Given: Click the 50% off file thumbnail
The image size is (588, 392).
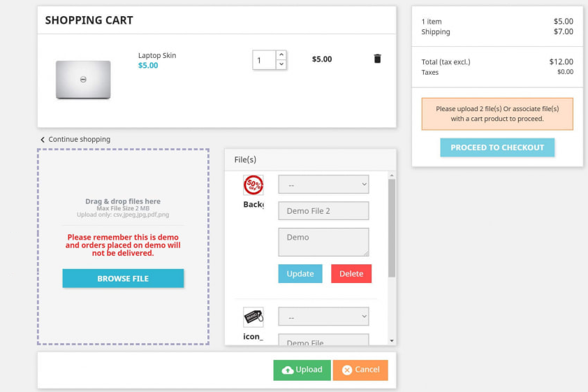Looking at the screenshot, I should (253, 185).
